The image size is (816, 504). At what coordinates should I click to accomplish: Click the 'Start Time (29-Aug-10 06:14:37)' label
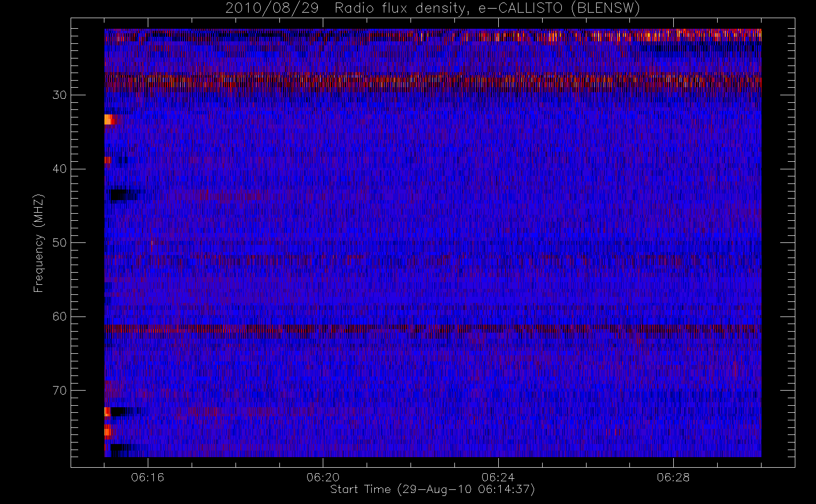[x=432, y=489]
